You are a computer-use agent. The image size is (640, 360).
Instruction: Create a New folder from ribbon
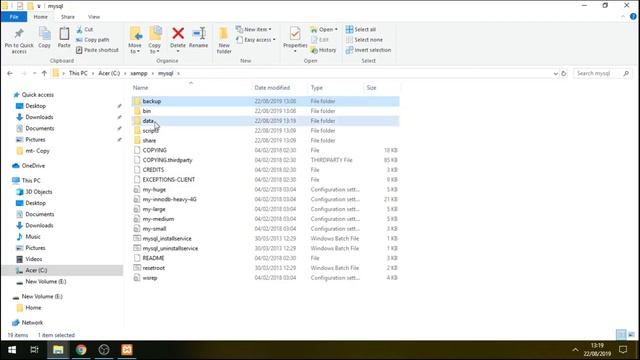coord(224,40)
